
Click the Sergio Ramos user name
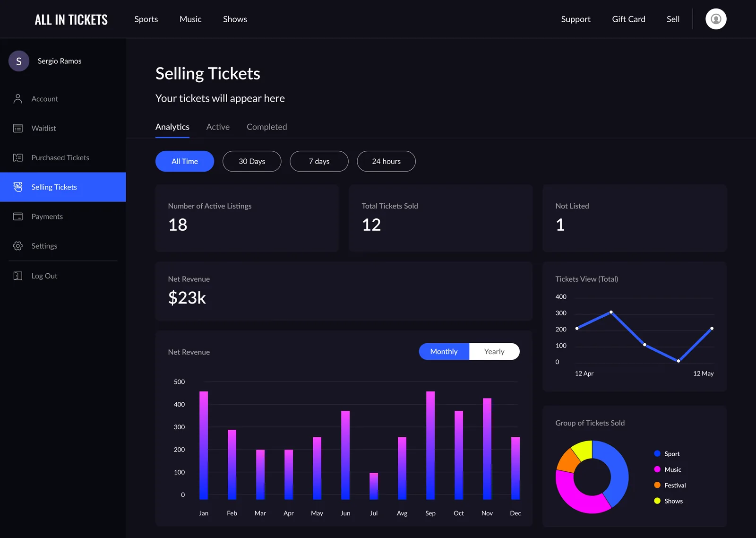(x=60, y=61)
